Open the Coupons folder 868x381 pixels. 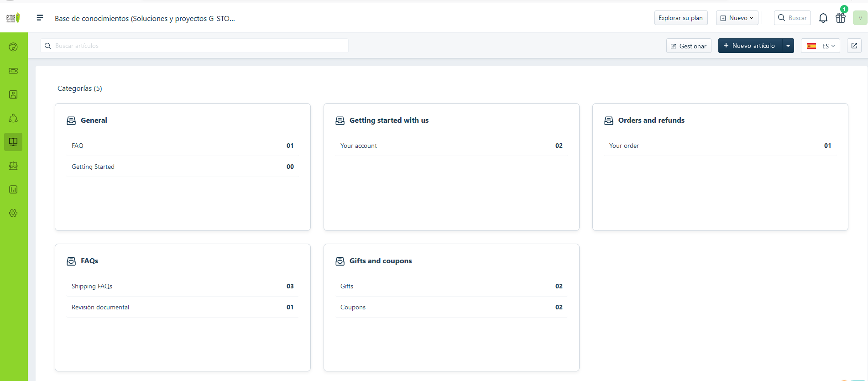coord(353,308)
